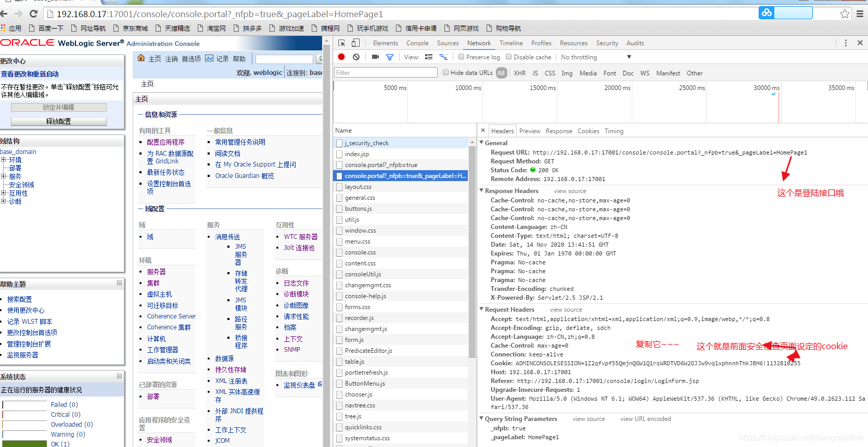Open the Elements tab in DevTools
The image size is (868, 447).
coord(385,43)
